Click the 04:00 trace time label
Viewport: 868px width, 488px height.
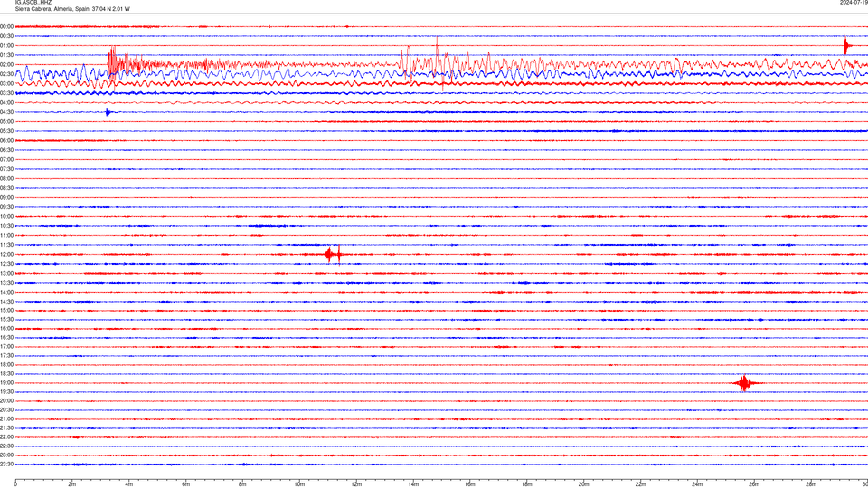pyautogui.click(x=6, y=102)
